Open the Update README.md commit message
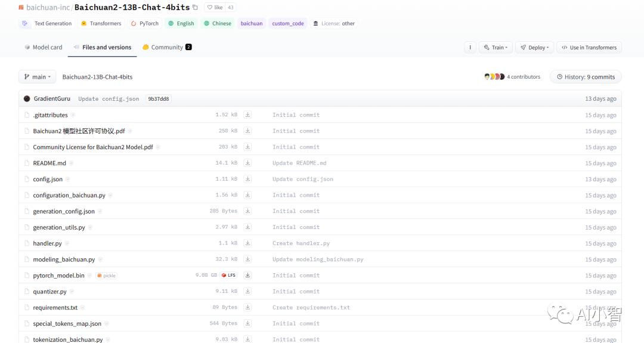 click(x=299, y=163)
